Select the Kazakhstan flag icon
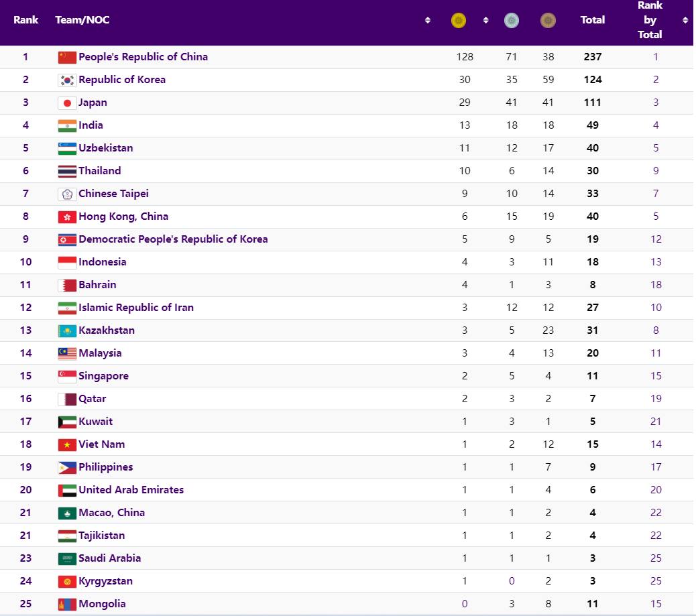Image resolution: width=696 pixels, height=616 pixels. [67, 330]
